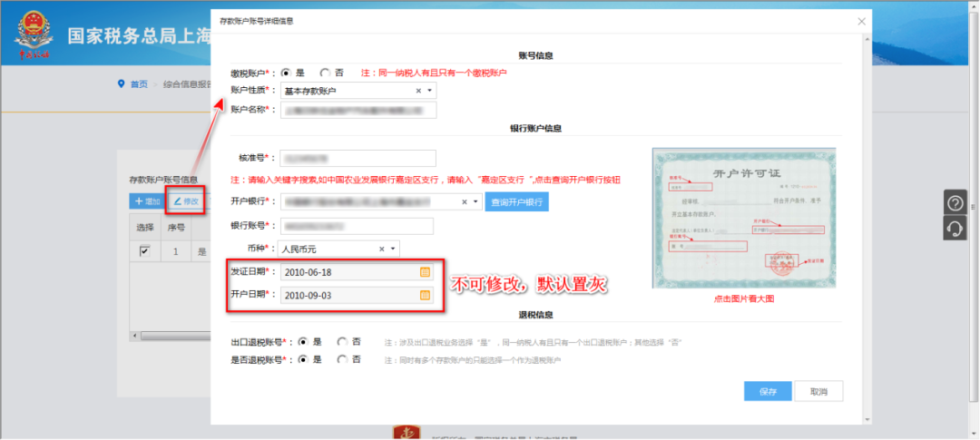Image resolution: width=980 pixels, height=440 pixels.
Task: Select 否 for 是否退税账号
Action: coord(342,359)
